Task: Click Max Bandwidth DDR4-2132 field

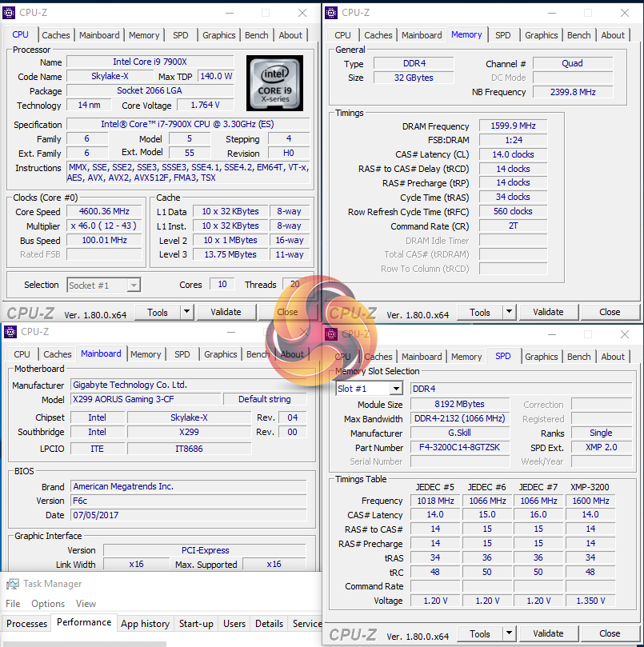Action: [x=459, y=418]
